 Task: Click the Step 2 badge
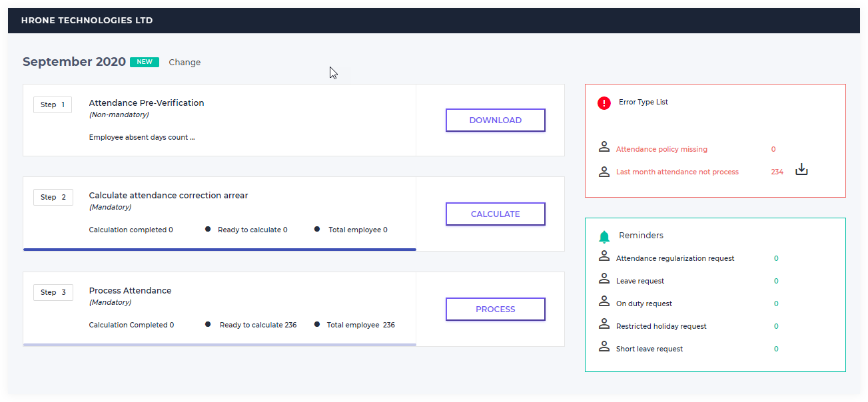(53, 197)
